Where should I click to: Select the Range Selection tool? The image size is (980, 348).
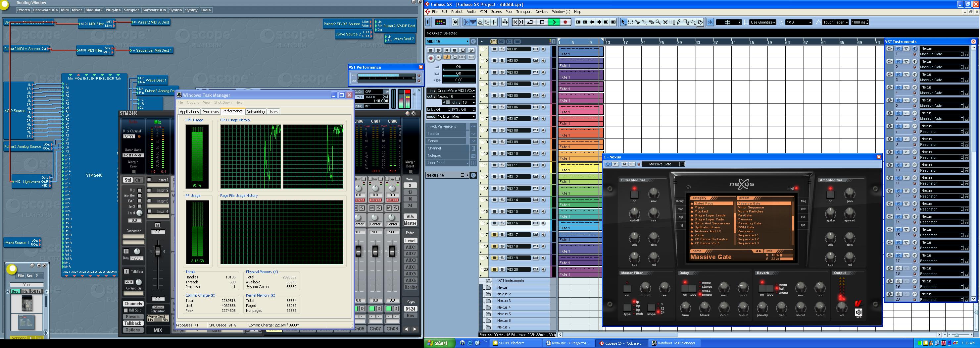point(630,22)
